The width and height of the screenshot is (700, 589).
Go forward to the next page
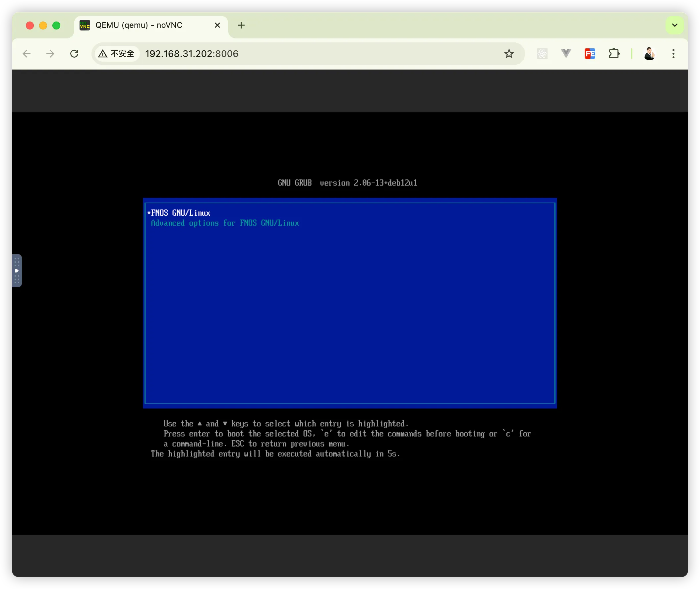[50, 54]
